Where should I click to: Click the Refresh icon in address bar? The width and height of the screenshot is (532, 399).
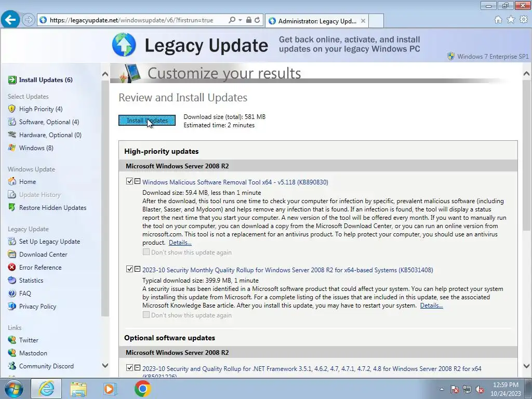258,20
